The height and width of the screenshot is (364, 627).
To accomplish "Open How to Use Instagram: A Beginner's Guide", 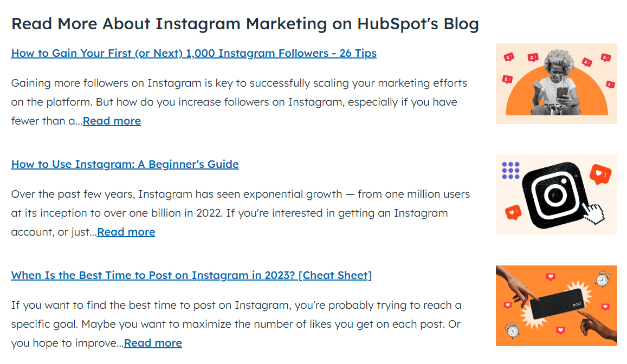I will [125, 164].
